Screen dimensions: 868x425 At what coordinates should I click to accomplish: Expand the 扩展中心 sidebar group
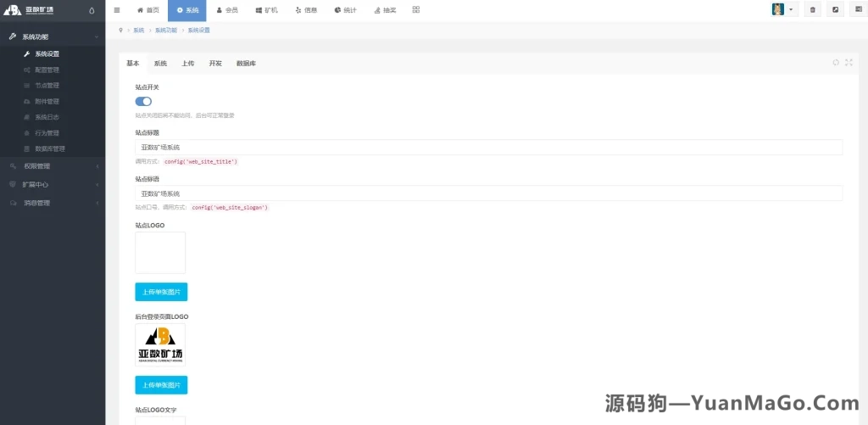coord(53,185)
